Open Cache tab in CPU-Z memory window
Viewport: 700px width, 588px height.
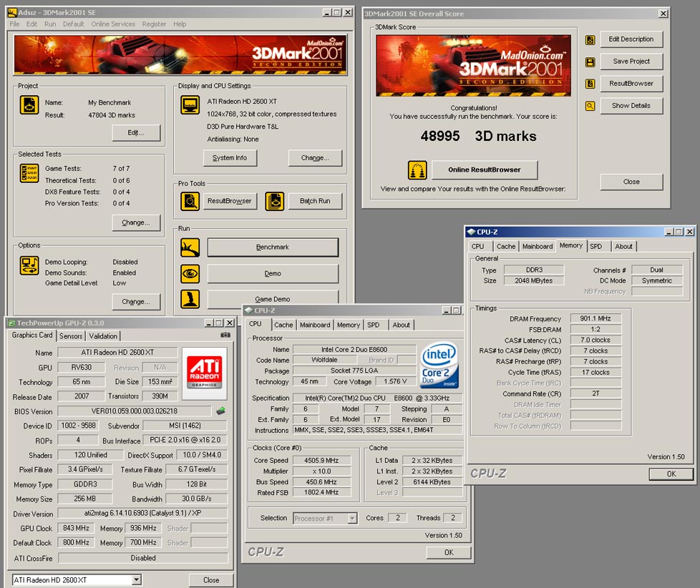pyautogui.click(x=506, y=246)
